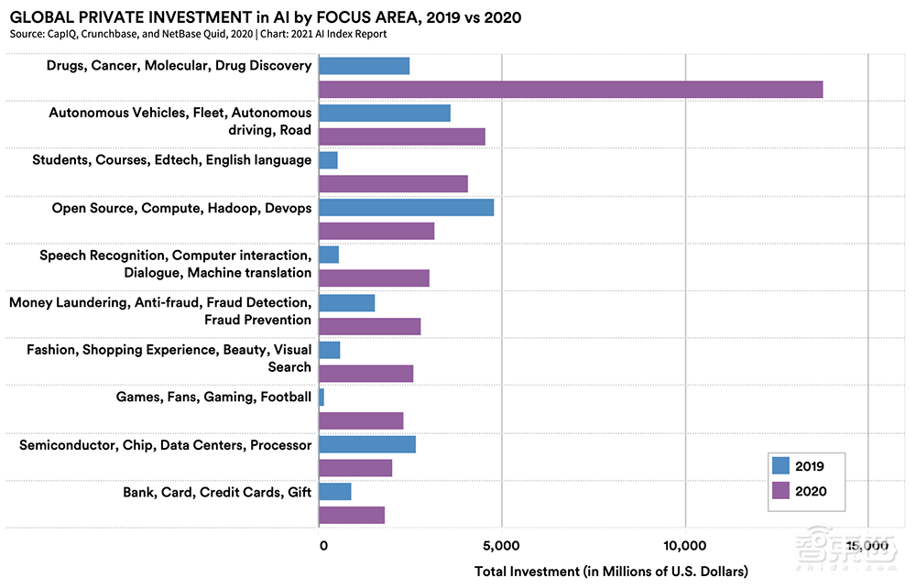Click the blue 2019 Drug Discovery bar
This screenshot has height=588, width=916.
pyautogui.click(x=364, y=66)
